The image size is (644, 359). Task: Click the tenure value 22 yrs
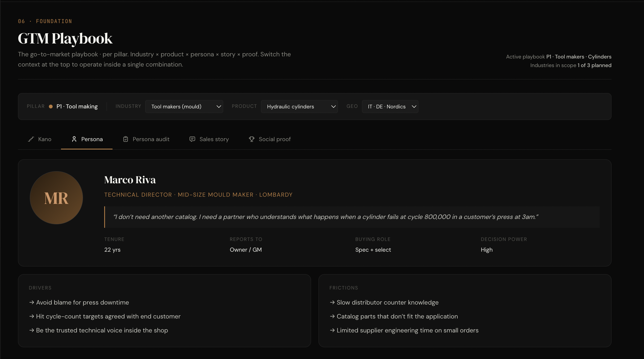pyautogui.click(x=112, y=250)
